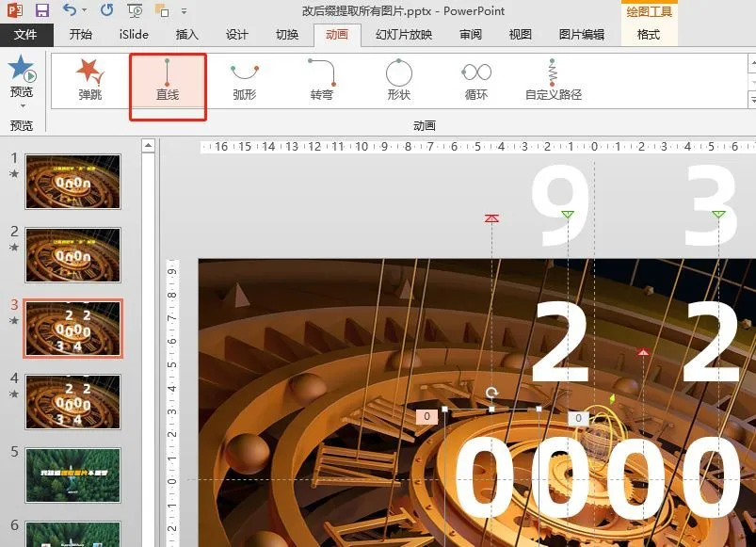Open the 幻灯片放映 tab

click(x=404, y=34)
